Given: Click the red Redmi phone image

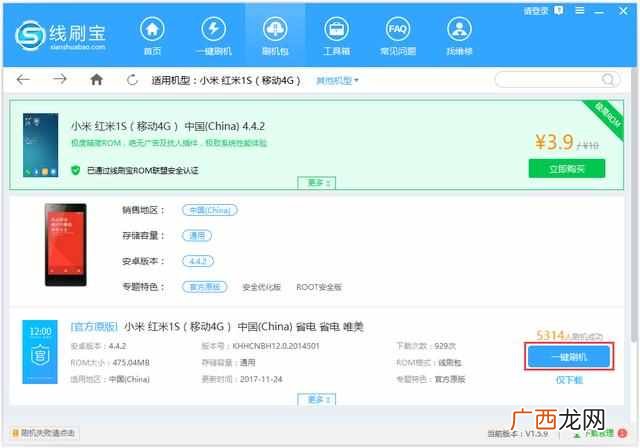Looking at the screenshot, I should 65,245.
